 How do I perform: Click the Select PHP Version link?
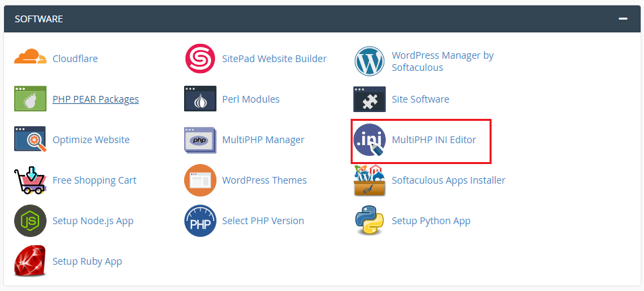[x=263, y=221]
